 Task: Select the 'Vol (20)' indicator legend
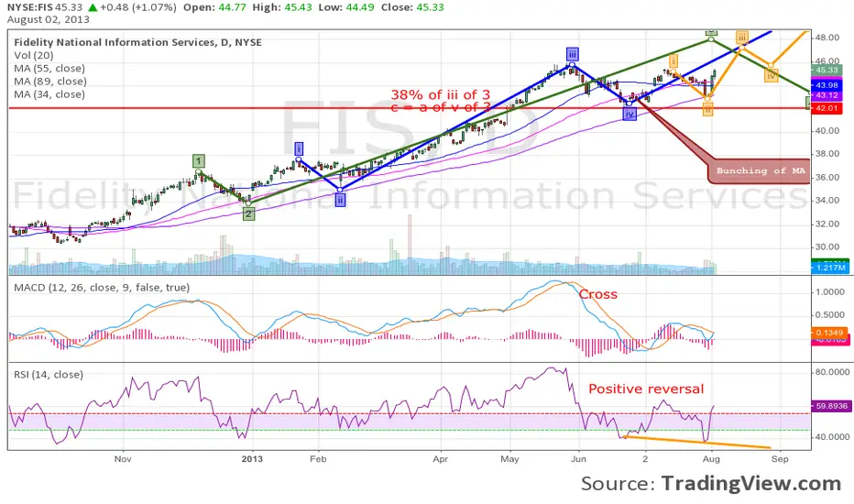click(x=34, y=55)
